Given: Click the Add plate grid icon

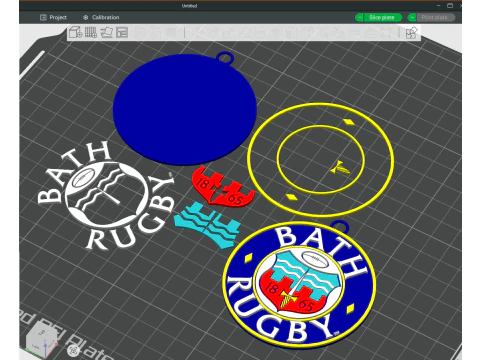Looking at the screenshot, I should (91, 33).
